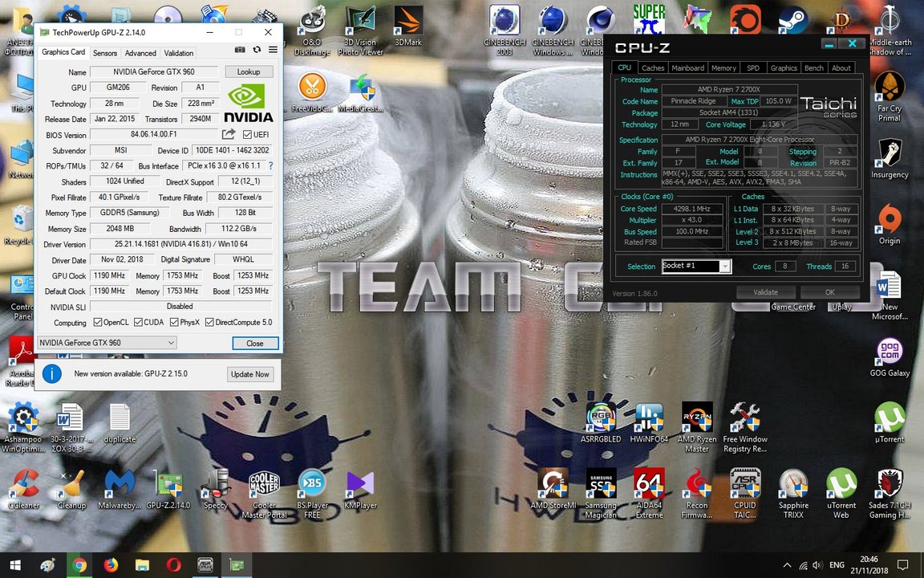Screen dimensions: 924x578
Task: Click the GPU-Z refresh icon
Action: tap(257, 50)
